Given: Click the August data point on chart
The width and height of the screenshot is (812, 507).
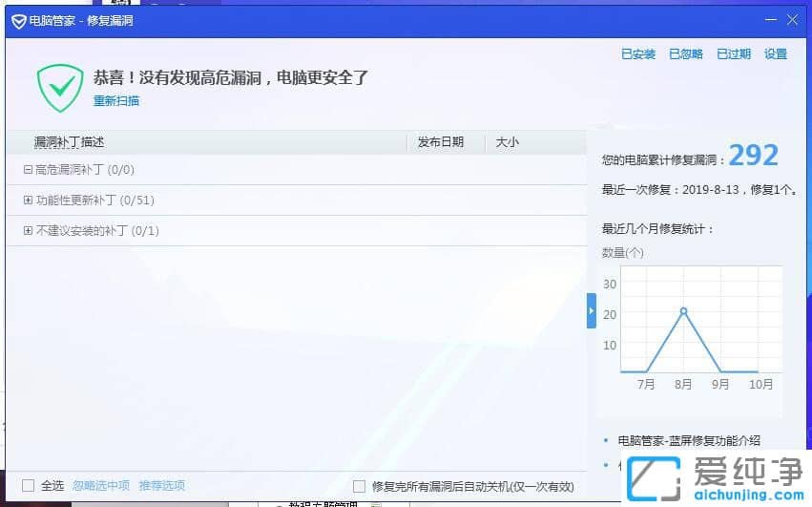Looking at the screenshot, I should point(683,311).
